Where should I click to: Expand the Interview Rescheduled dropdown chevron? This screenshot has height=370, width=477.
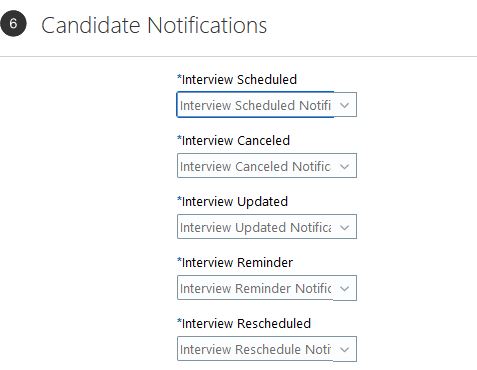345,349
